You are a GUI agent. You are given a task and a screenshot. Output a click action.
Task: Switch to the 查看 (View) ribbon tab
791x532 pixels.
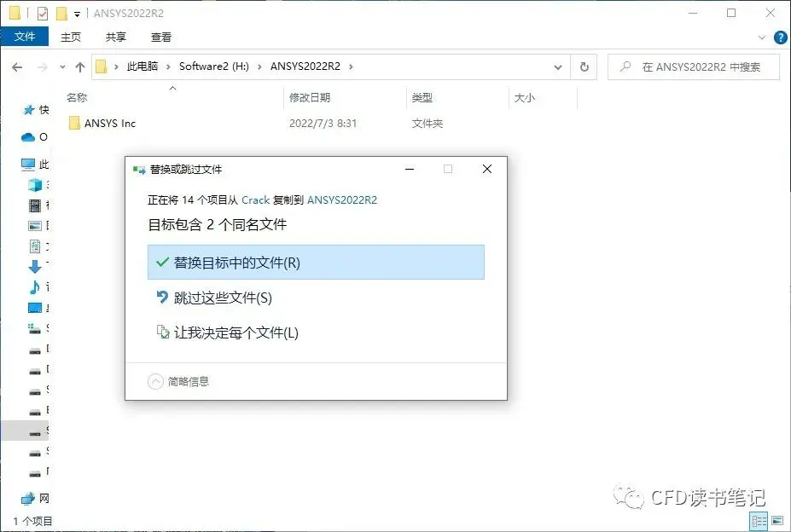click(161, 37)
